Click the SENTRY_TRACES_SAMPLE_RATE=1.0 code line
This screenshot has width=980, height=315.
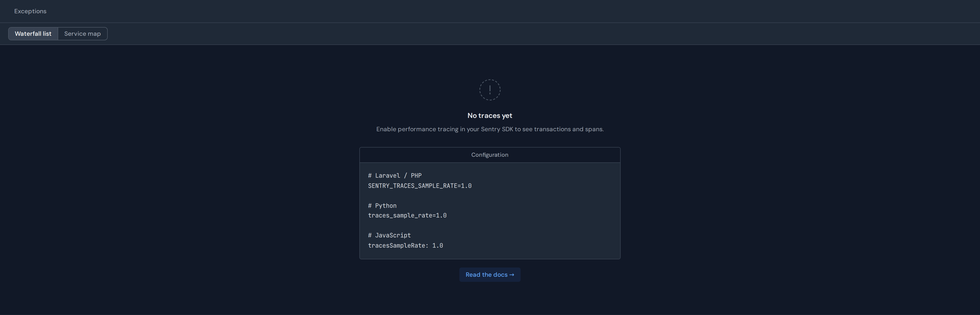click(420, 186)
